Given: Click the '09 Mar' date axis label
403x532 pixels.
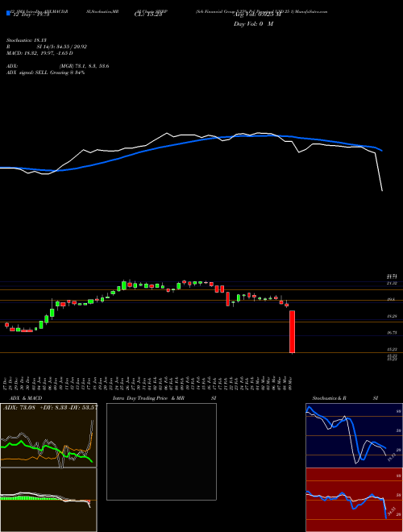Looking at the screenshot, I should 292,382.
